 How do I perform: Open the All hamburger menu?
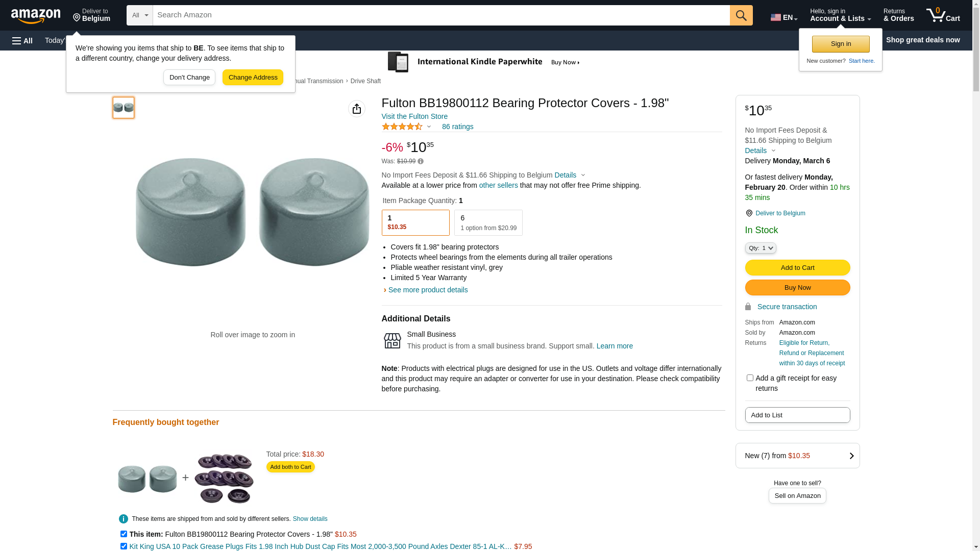[22, 40]
